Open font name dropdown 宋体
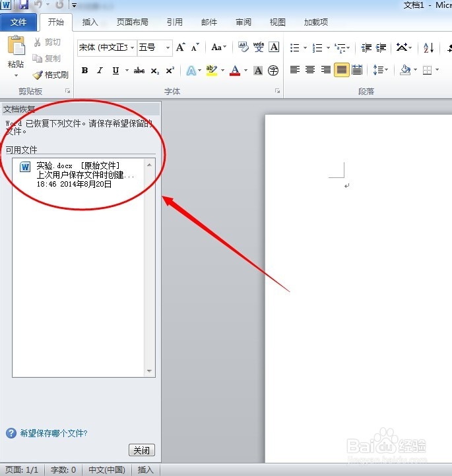Viewport: 452px width, 476px height. click(132, 47)
